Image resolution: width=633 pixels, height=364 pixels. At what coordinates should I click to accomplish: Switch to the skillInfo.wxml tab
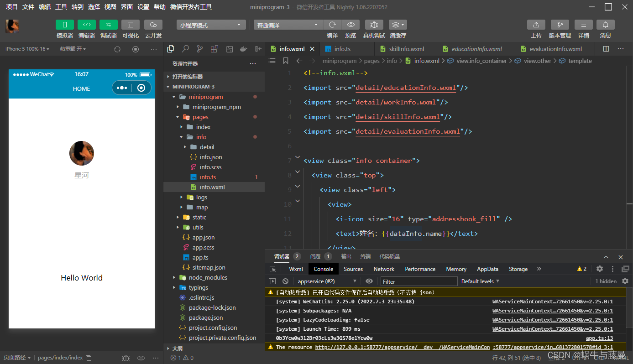pyautogui.click(x=406, y=49)
